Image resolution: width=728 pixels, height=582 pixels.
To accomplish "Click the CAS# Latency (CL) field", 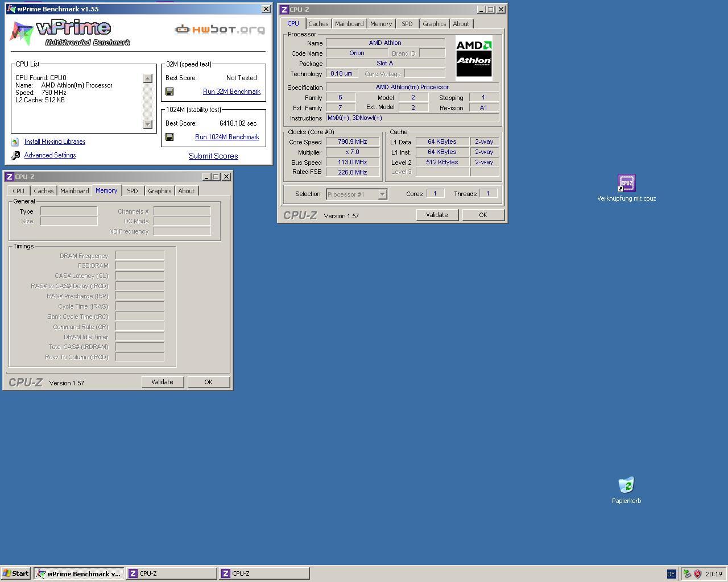I will coord(140,276).
